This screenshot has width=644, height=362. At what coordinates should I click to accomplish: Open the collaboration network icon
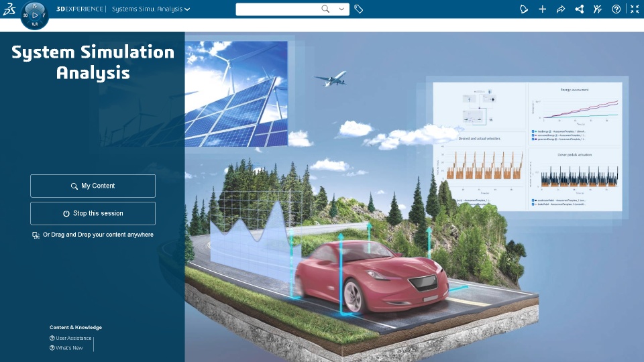580,9
